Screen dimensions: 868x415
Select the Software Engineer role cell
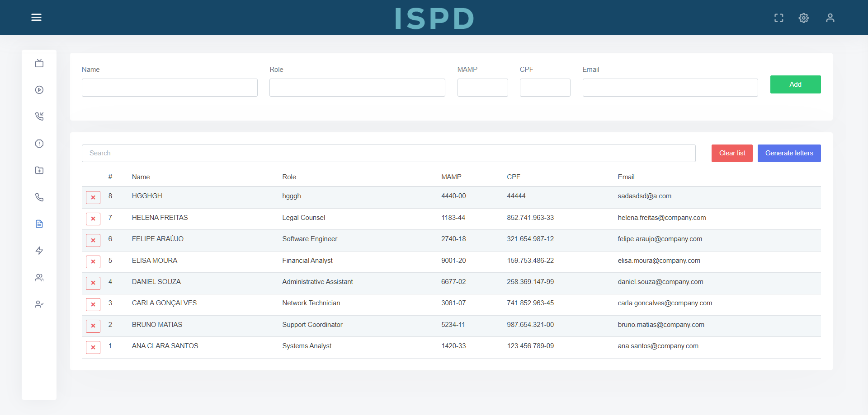pos(310,239)
